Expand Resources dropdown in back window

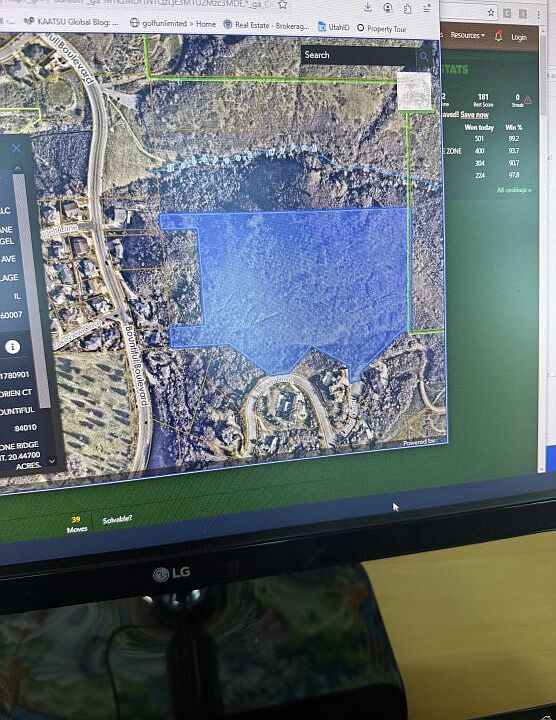tap(467, 35)
